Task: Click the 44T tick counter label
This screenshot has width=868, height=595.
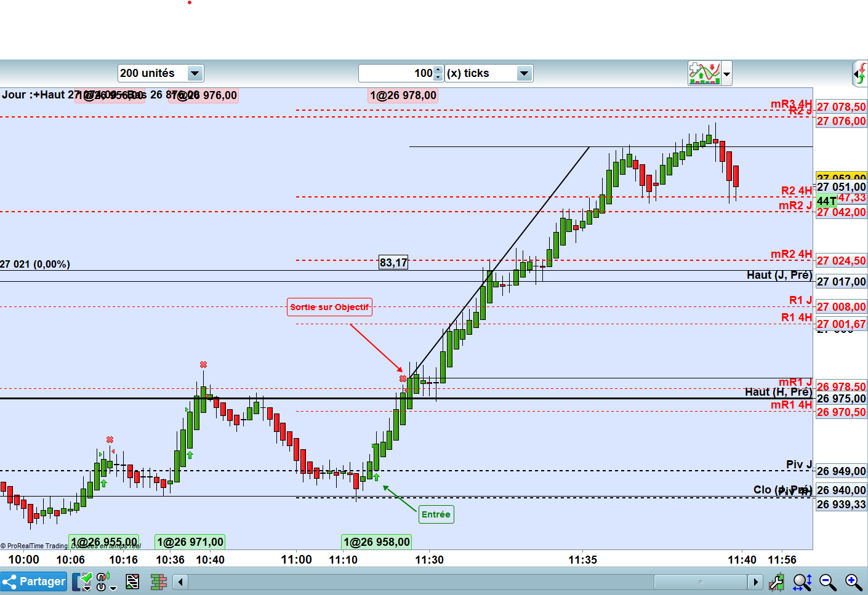Action: [826, 201]
